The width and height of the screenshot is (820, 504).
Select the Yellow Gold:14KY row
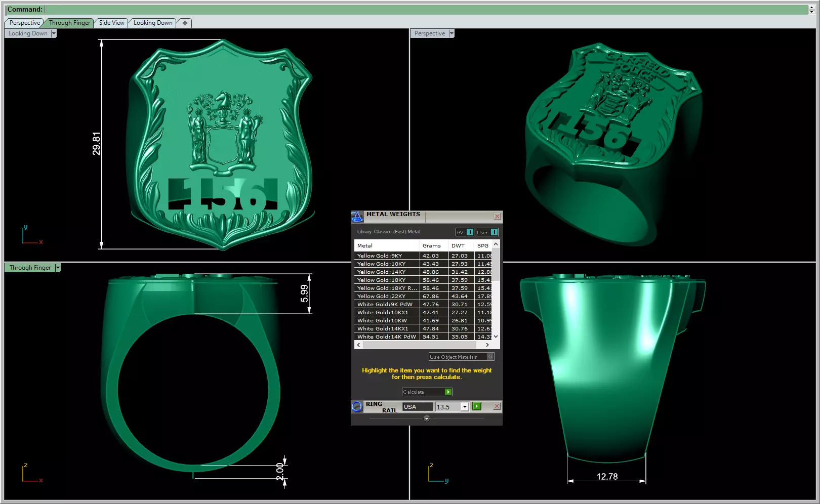pos(423,272)
